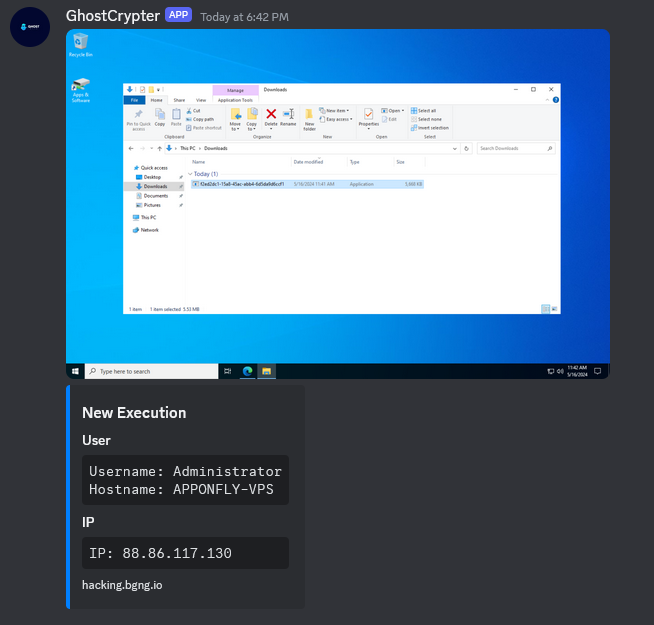Switch to the Home ribbon tab
Screen dimensions: 654x625
(x=156, y=100)
